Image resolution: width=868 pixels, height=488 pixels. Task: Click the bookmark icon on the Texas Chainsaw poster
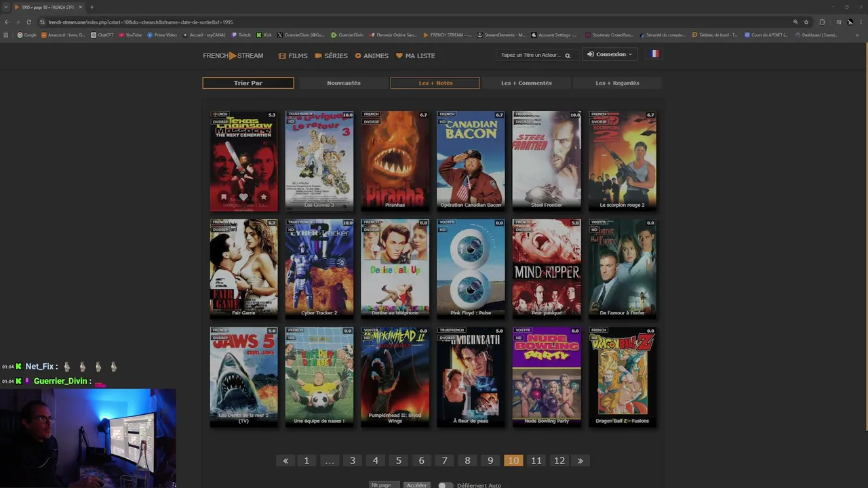[x=224, y=197]
